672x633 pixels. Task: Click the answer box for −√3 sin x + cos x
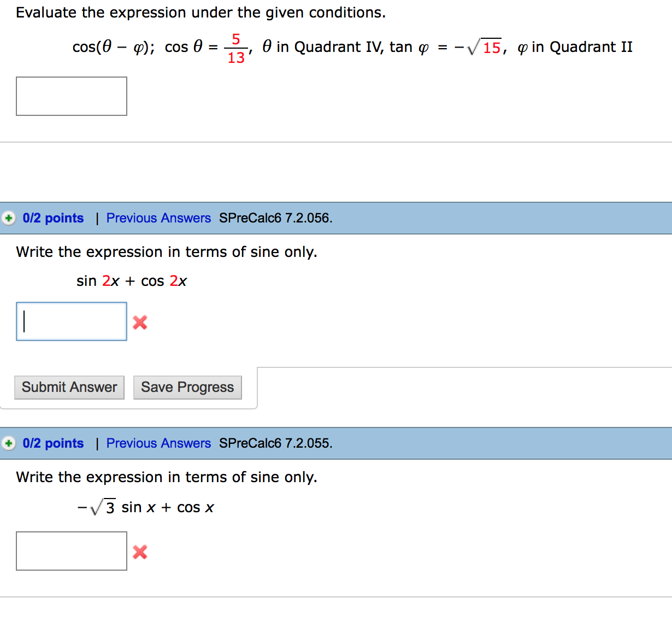(71, 551)
